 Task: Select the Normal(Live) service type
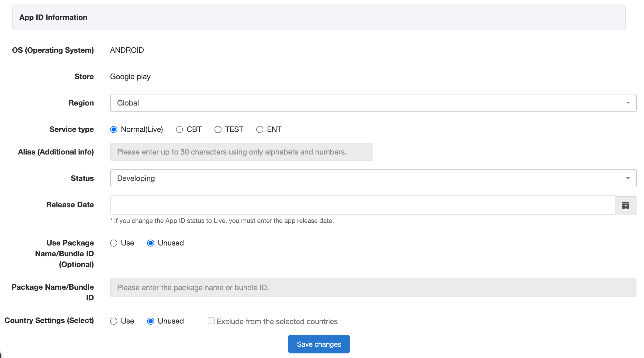(114, 129)
